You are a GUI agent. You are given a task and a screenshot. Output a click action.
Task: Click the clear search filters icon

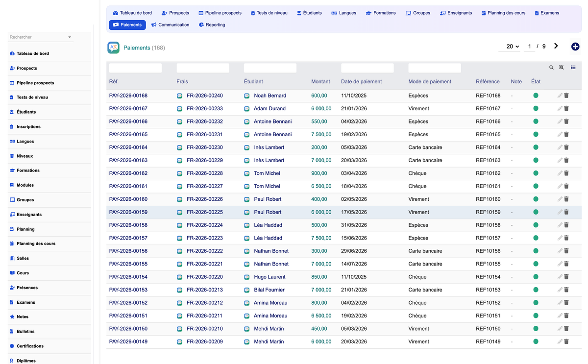562,68
